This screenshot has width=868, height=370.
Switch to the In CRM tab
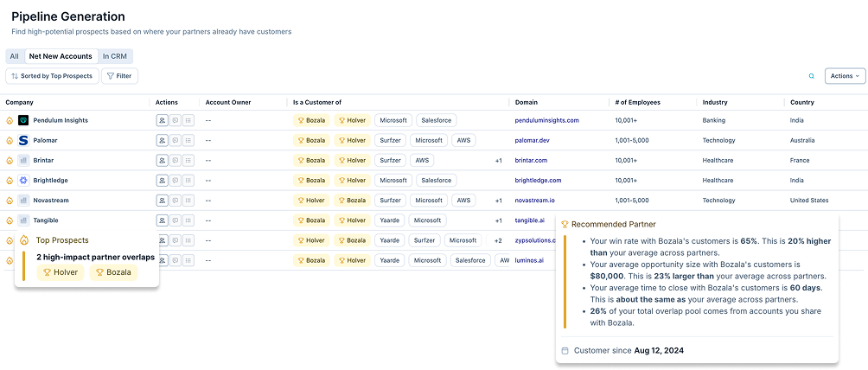(115, 56)
